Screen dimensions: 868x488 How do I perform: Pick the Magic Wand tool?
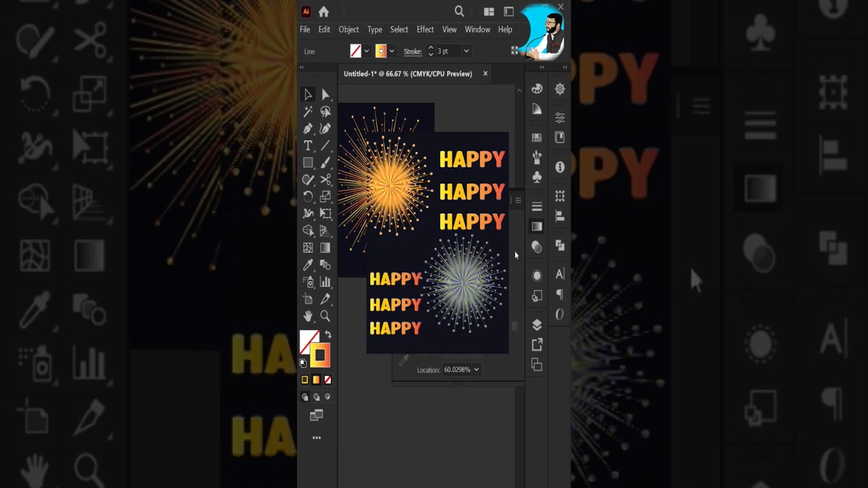click(x=308, y=112)
